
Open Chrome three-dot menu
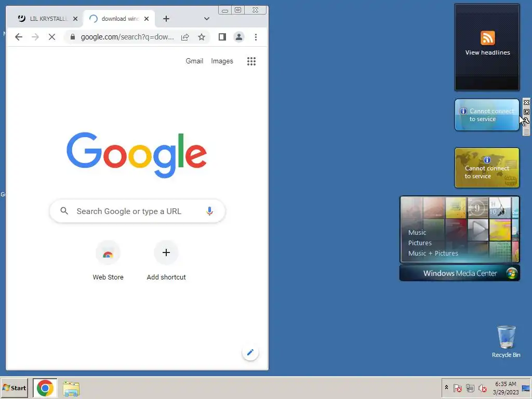tap(256, 37)
